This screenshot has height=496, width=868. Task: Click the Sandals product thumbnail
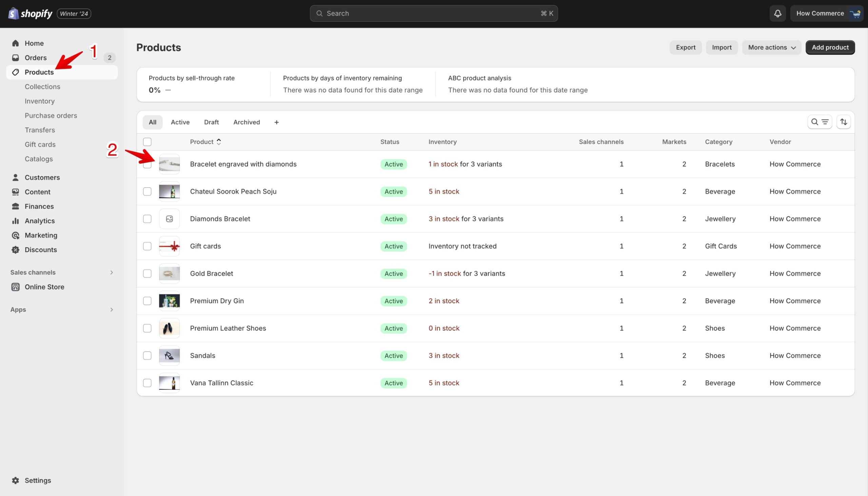[x=169, y=355]
